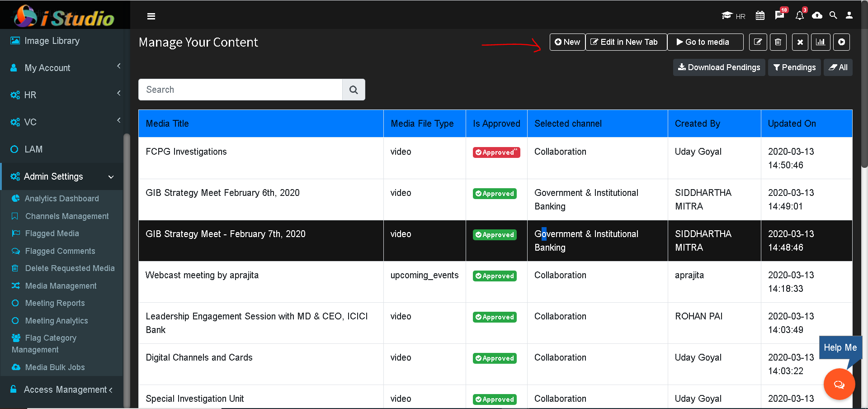Image resolution: width=868 pixels, height=409 pixels.
Task: Select GIB Strategy Meet - February 7th row
Action: 495,241
